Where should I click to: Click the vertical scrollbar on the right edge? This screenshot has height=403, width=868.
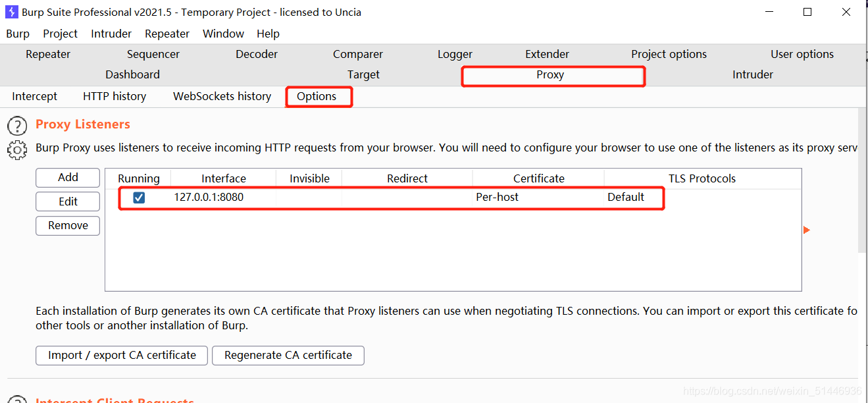coord(863,181)
